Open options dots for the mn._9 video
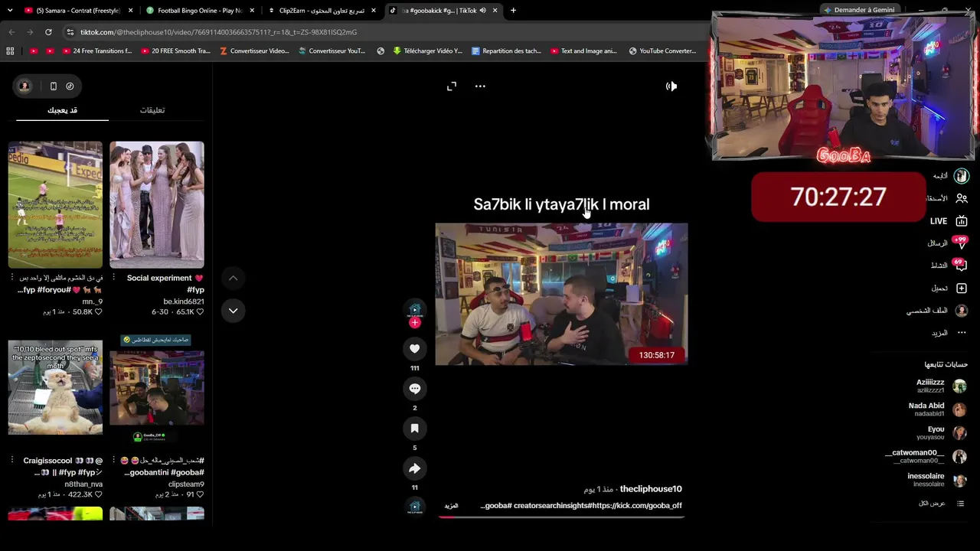This screenshot has width=980, height=551. click(x=12, y=278)
